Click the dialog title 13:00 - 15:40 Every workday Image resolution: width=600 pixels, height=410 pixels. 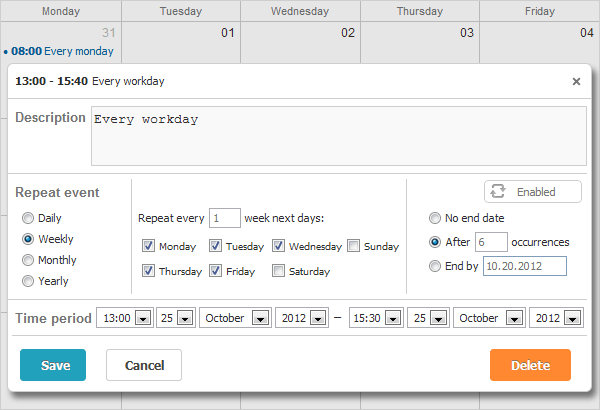[90, 81]
